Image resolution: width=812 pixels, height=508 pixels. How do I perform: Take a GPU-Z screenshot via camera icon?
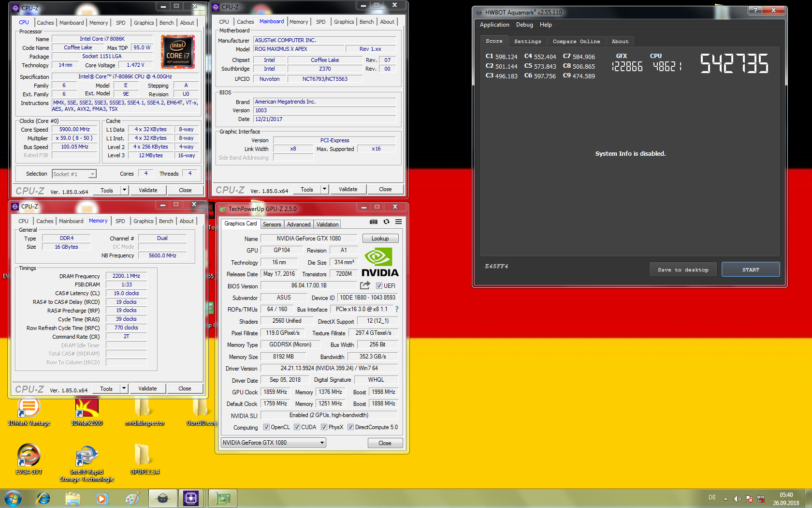[x=374, y=222]
